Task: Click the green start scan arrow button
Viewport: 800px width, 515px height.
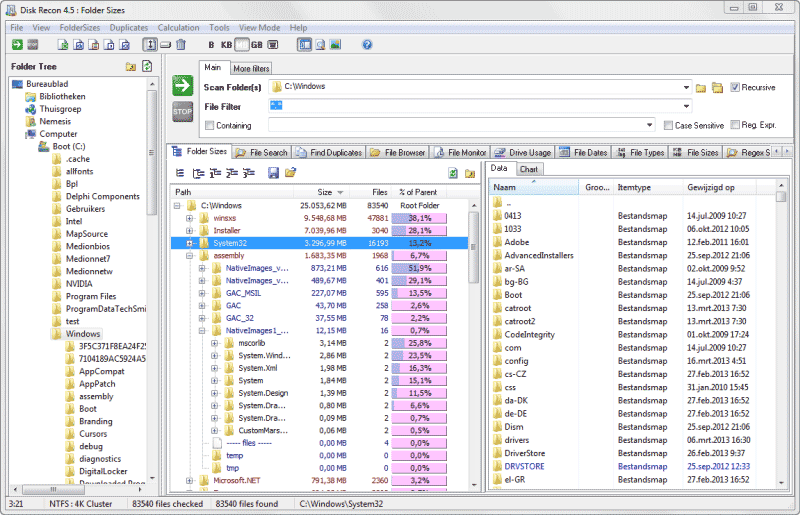Action: (x=183, y=85)
